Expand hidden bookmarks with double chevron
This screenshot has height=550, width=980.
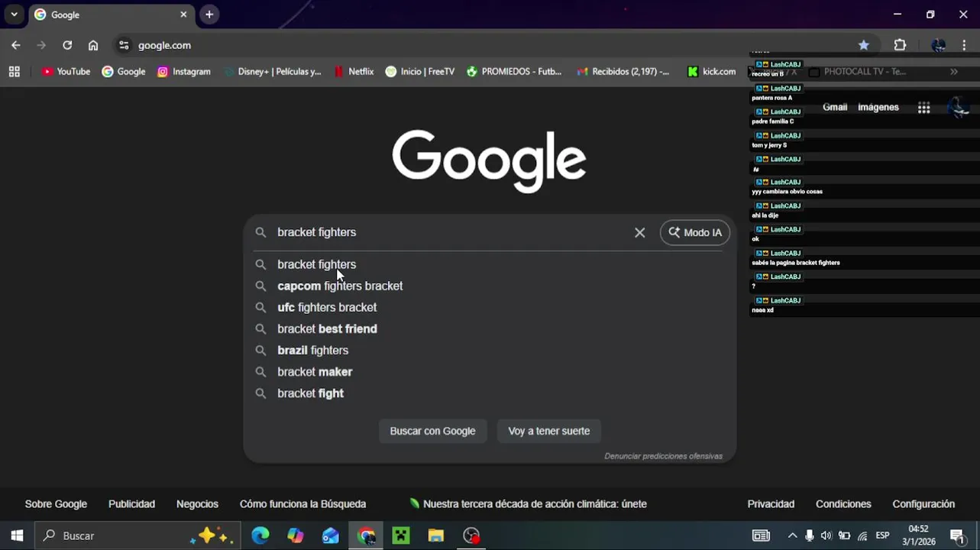pos(954,72)
